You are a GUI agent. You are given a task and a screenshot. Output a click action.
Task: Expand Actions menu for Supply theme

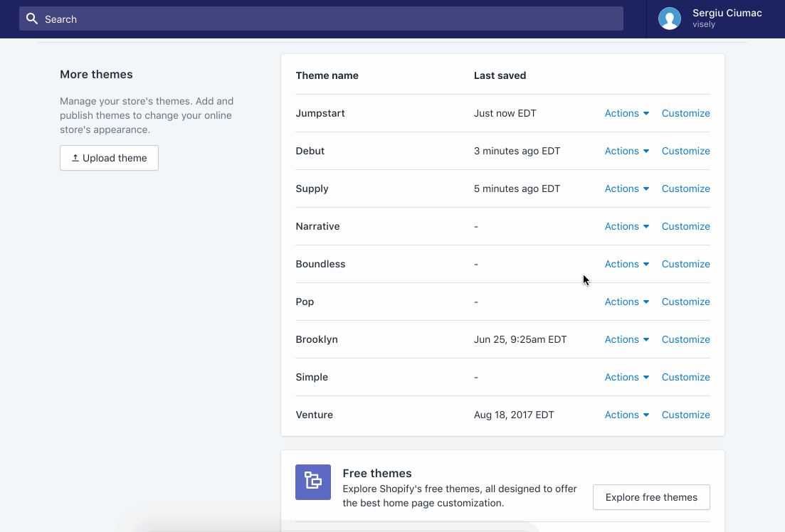click(626, 188)
